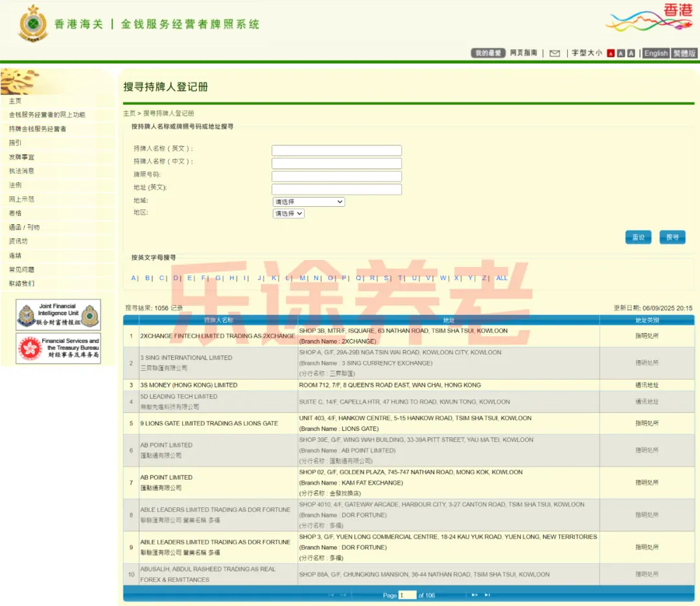The image size is (700, 606).
Task: Open Joint Financial Intelligence Unit banner
Action: pos(58,315)
